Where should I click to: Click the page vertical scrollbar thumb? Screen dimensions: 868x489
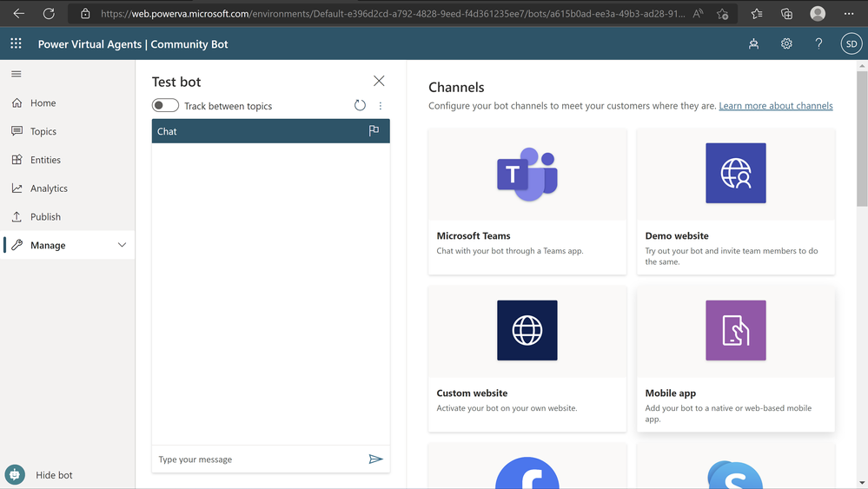tap(862, 138)
